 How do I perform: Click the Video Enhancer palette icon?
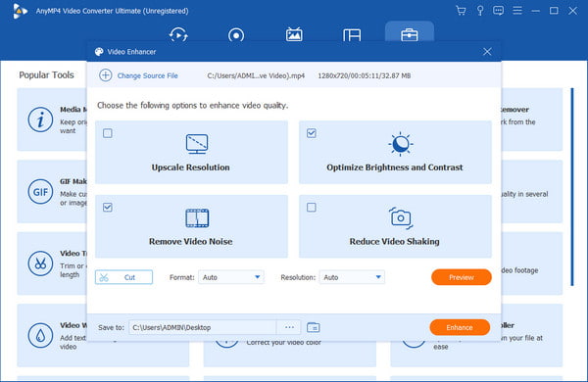pos(99,52)
